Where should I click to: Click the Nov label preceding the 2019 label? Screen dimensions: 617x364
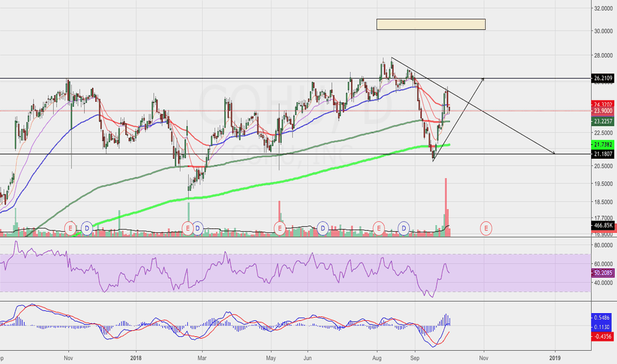pos(484,358)
